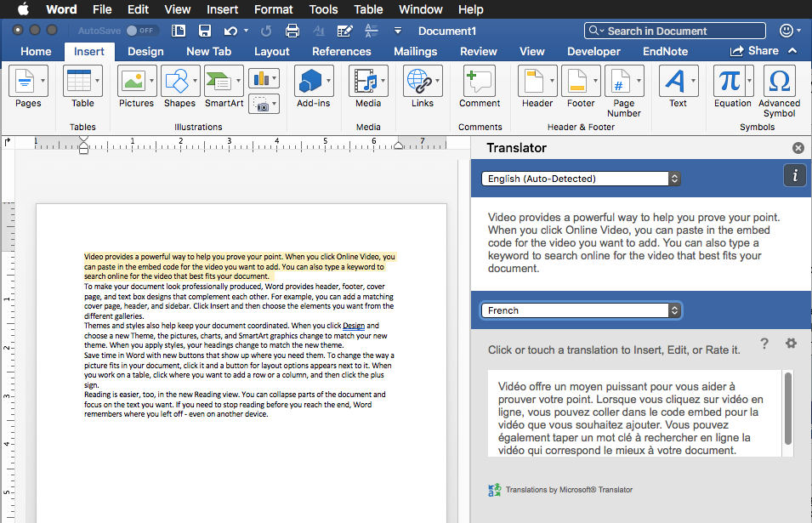
Task: Expand the Table dropdown arrow
Action: pyautogui.click(x=98, y=81)
